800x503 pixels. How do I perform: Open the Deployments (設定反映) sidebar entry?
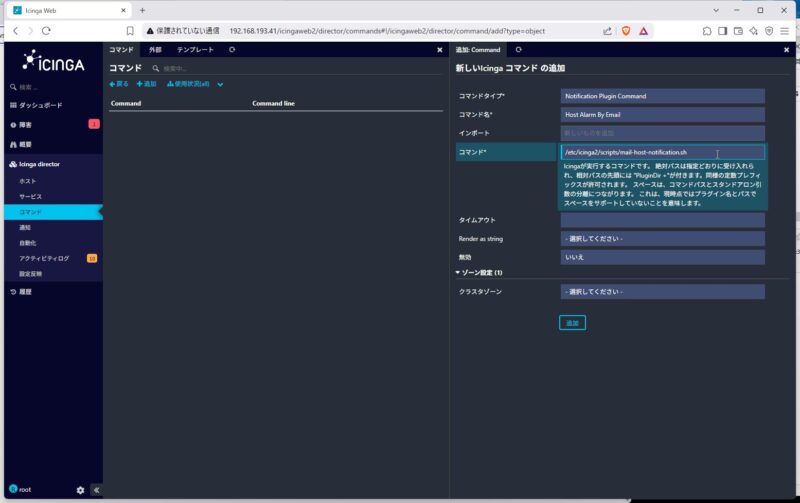click(x=31, y=274)
